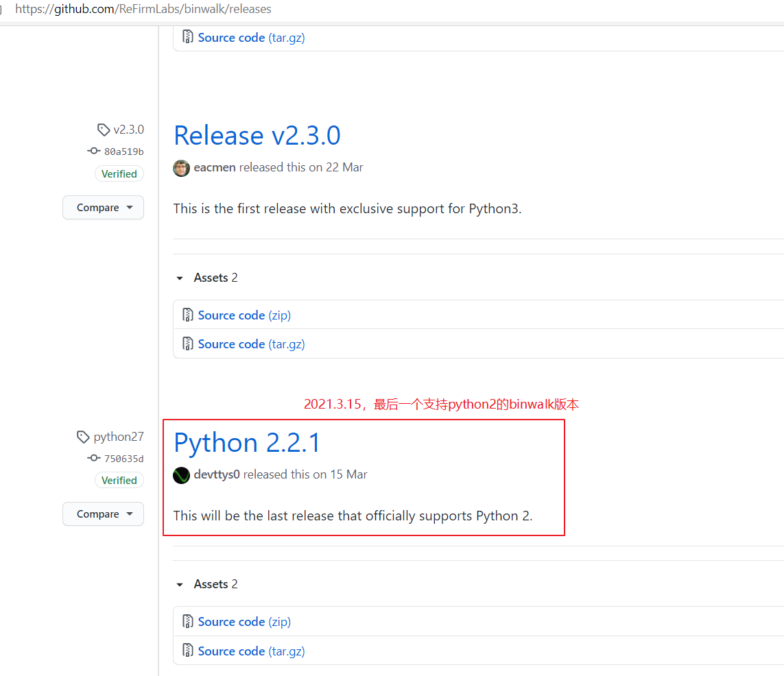This screenshot has width=784, height=676.
Task: Click tar.gz file icon in Python 2.2.1 assets
Action: pyautogui.click(x=187, y=650)
